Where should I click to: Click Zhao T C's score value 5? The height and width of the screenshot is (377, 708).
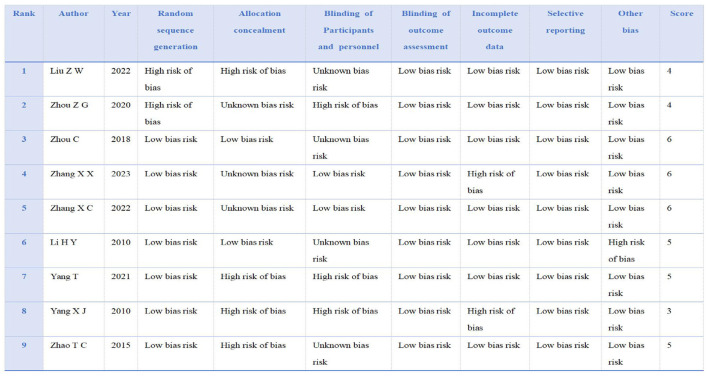tap(669, 345)
